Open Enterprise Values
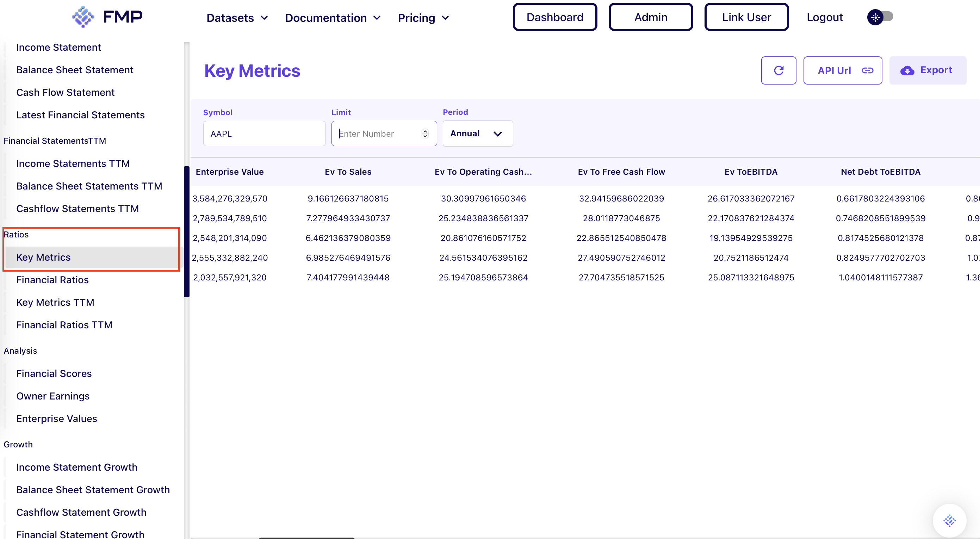 point(57,419)
